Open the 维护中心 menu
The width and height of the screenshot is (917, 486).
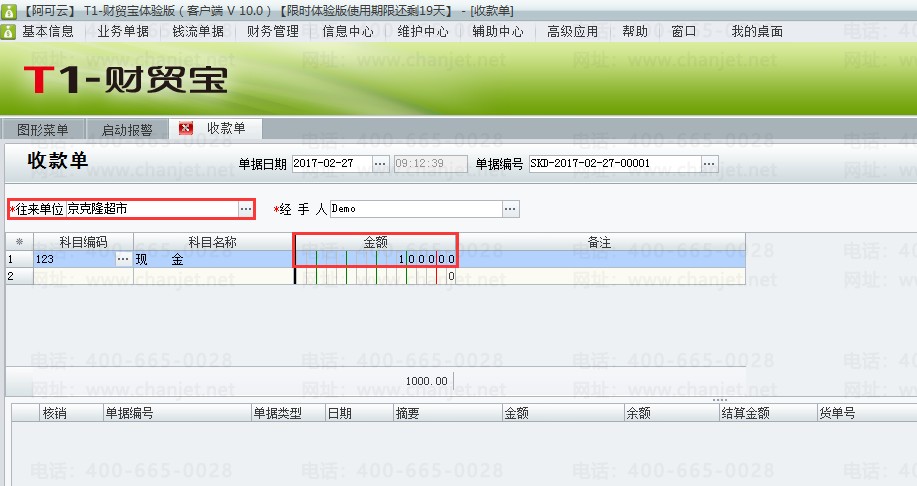pyautogui.click(x=422, y=32)
